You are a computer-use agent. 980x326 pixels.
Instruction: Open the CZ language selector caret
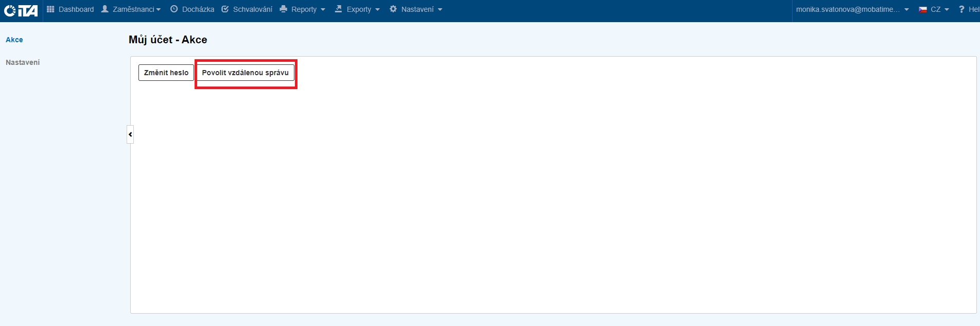point(947,10)
